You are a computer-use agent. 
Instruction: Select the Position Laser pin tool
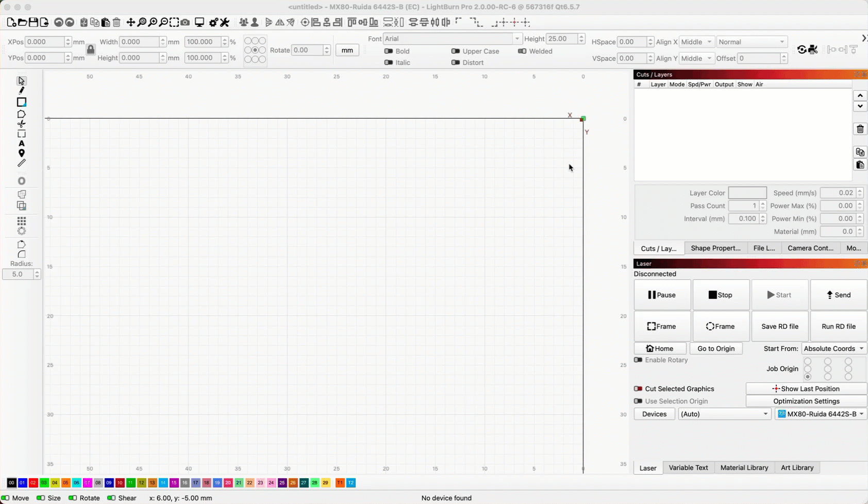click(21, 153)
